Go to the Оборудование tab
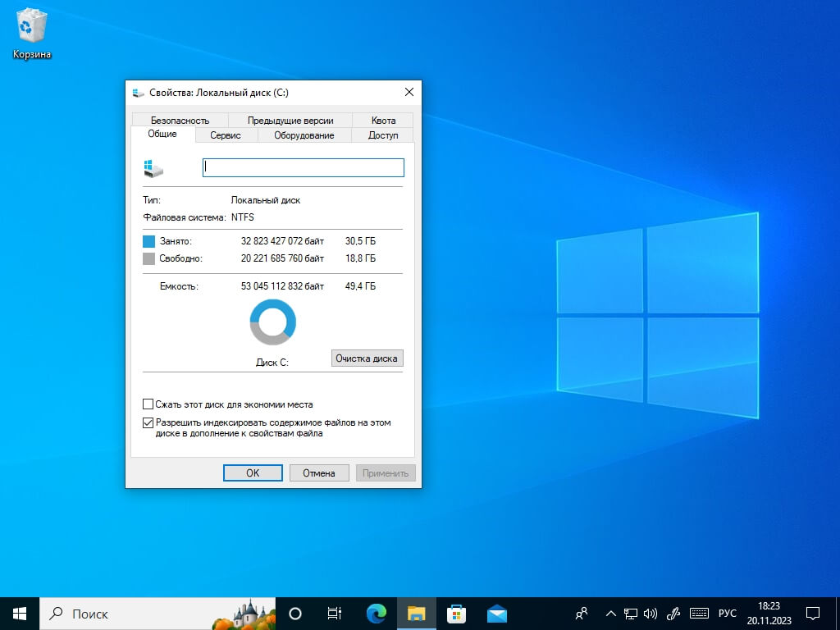 tap(304, 135)
